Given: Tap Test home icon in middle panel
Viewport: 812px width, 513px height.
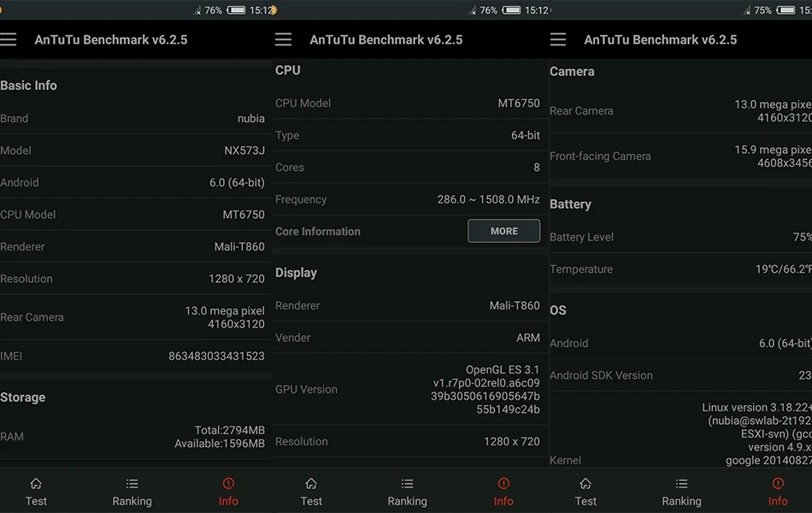Looking at the screenshot, I should click(311, 483).
